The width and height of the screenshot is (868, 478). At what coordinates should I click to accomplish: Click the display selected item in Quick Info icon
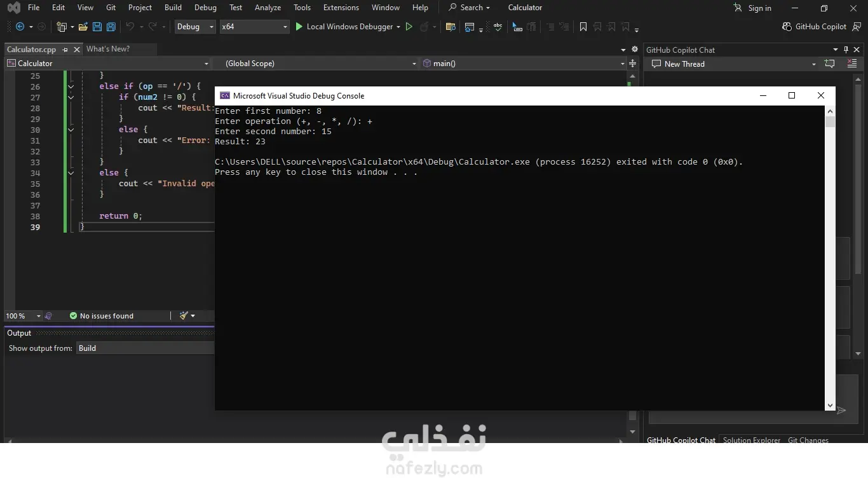tap(517, 27)
